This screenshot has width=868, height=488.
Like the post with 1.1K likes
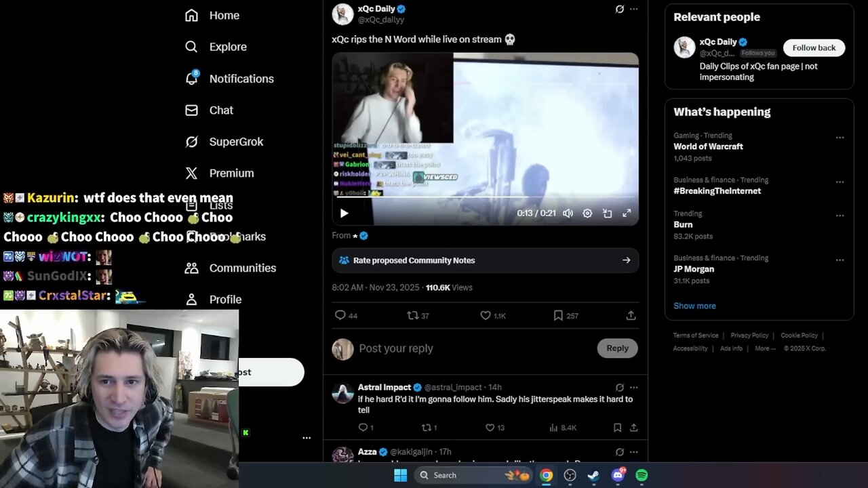[493, 316]
